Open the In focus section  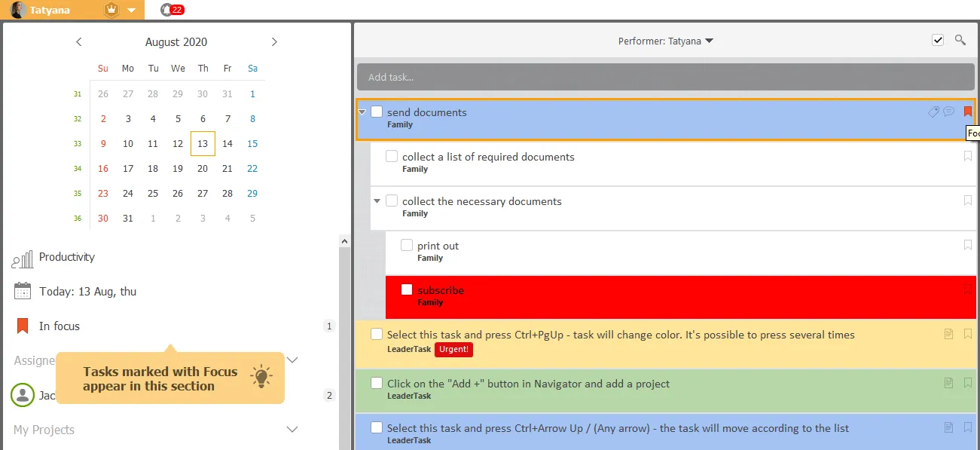tap(59, 326)
